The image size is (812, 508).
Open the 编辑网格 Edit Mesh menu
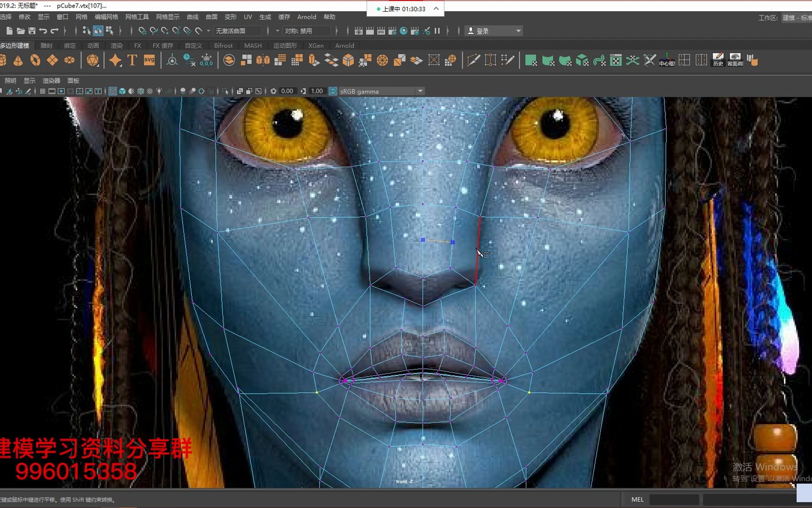click(107, 17)
